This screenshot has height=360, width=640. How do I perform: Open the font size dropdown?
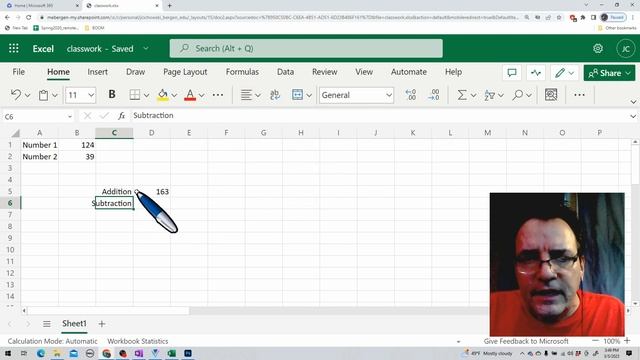coord(91,95)
